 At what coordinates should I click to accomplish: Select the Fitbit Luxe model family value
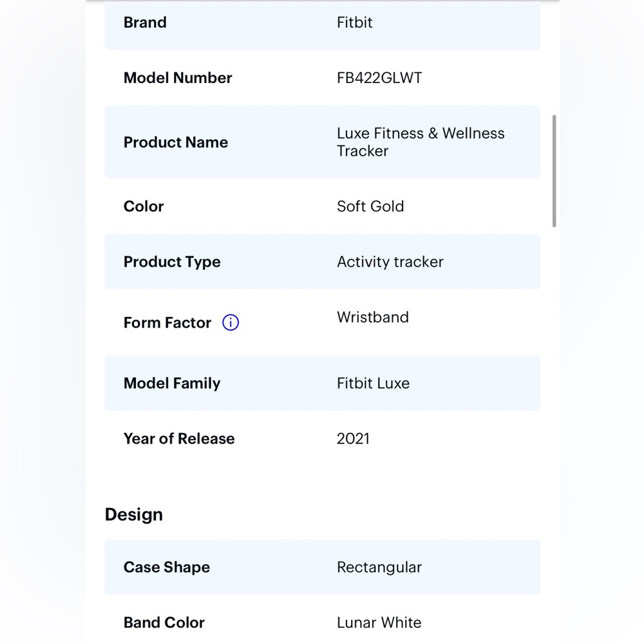[373, 383]
